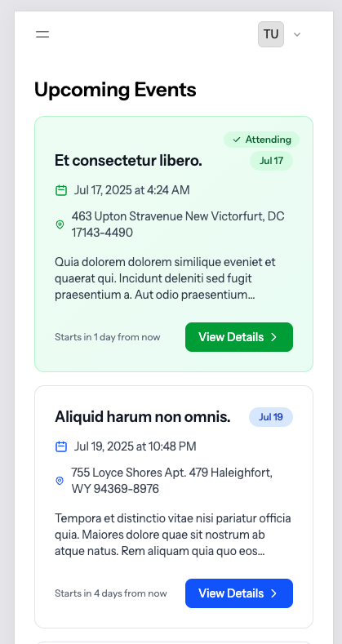Viewport: 342px width, 644px height.
Task: Click the arrow on blue View Details
Action: point(274,593)
